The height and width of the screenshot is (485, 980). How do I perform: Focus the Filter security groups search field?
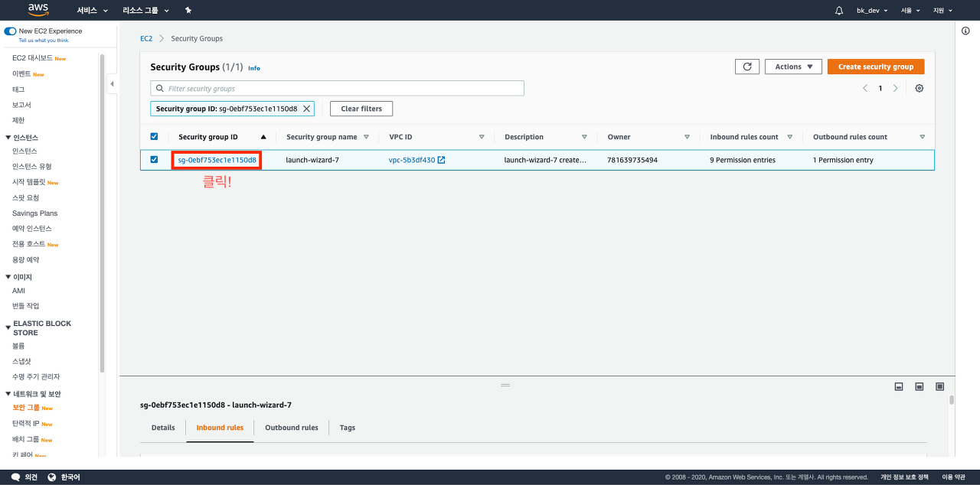pyautogui.click(x=337, y=88)
